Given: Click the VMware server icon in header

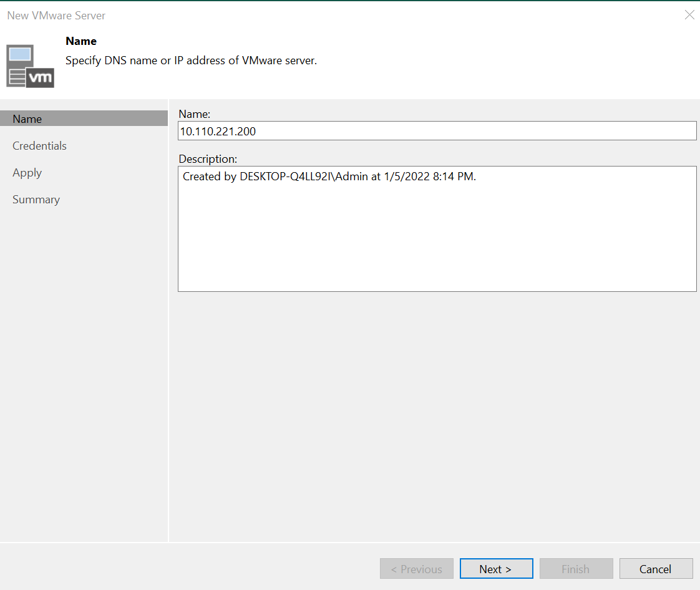Looking at the screenshot, I should pyautogui.click(x=30, y=66).
